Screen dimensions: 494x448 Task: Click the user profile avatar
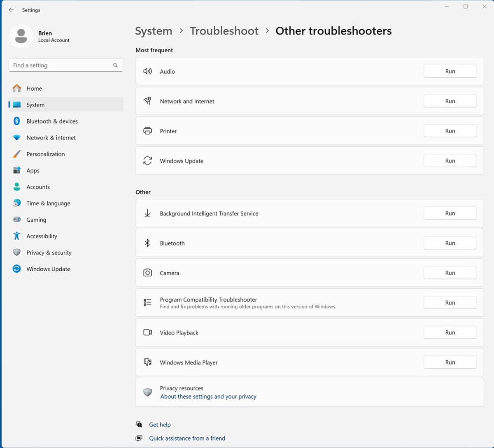click(x=21, y=36)
